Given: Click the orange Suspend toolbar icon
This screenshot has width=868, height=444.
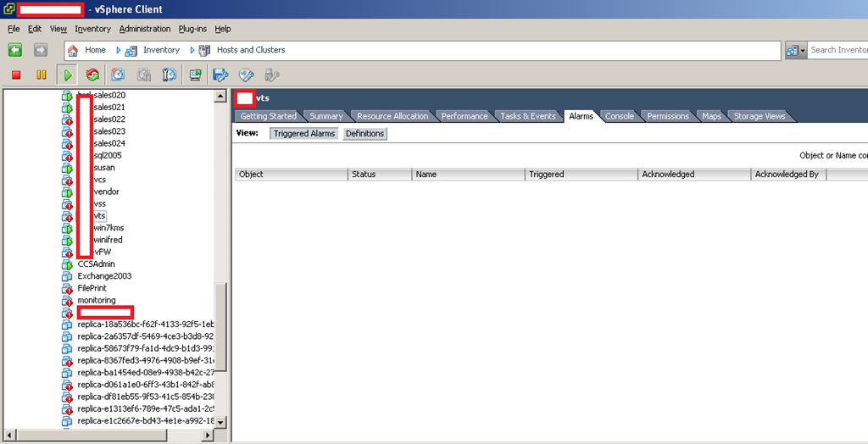Looking at the screenshot, I should 42,75.
